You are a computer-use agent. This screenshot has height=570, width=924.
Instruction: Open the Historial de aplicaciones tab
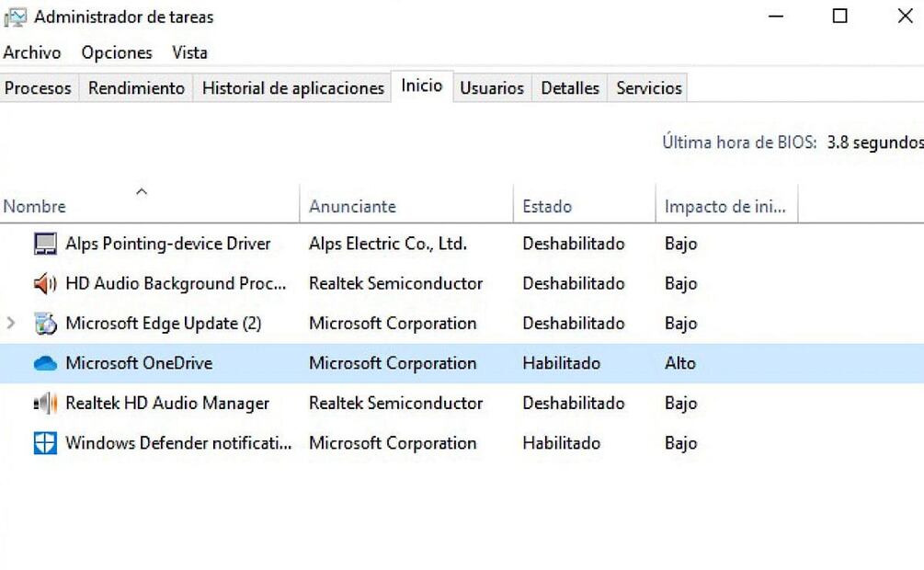point(292,88)
